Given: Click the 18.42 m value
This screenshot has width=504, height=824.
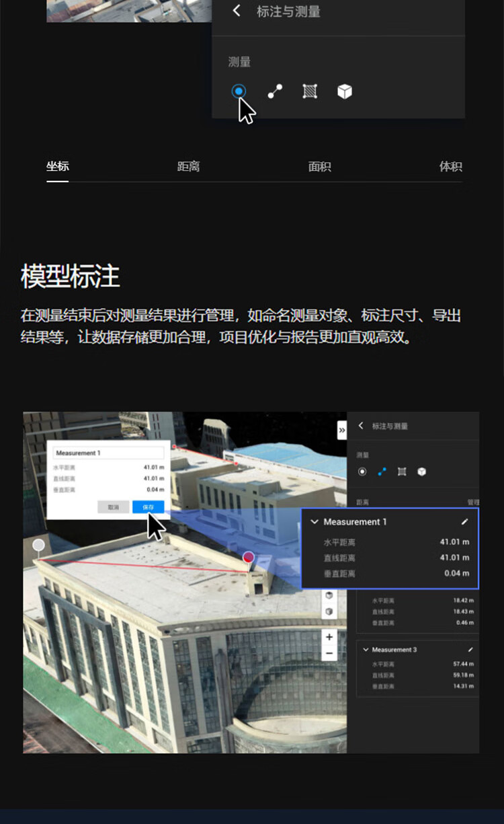Looking at the screenshot, I should pos(462,601).
